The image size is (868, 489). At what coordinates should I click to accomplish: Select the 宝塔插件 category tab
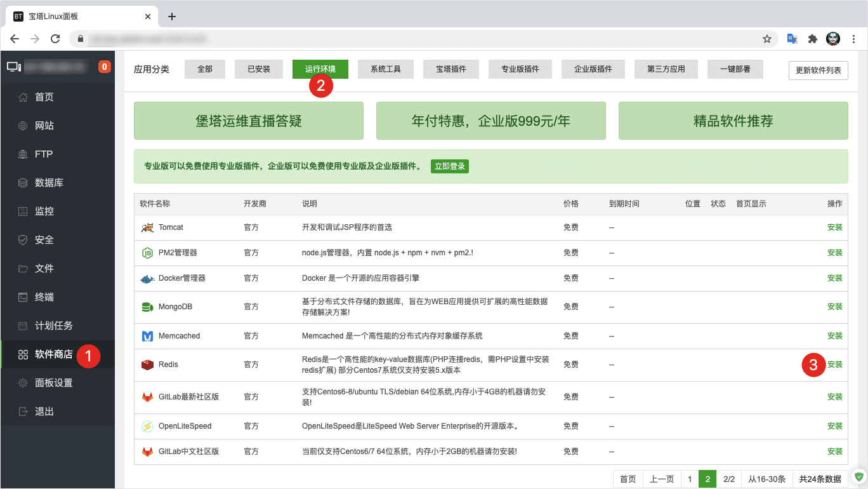[x=451, y=69]
